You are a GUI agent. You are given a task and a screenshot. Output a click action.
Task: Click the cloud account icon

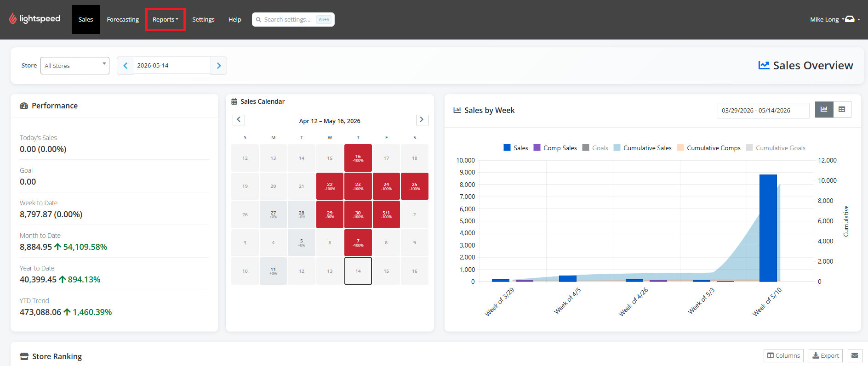pyautogui.click(x=850, y=19)
